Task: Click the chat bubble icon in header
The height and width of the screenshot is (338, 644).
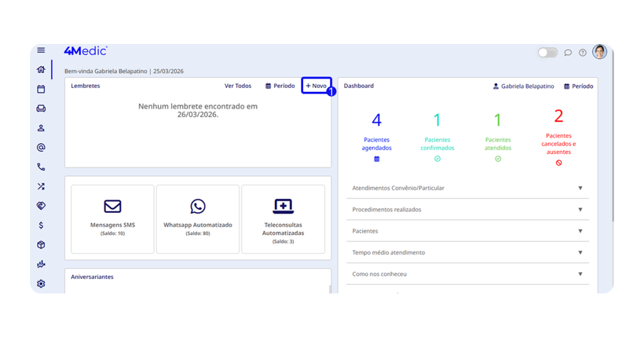Action: tap(568, 53)
